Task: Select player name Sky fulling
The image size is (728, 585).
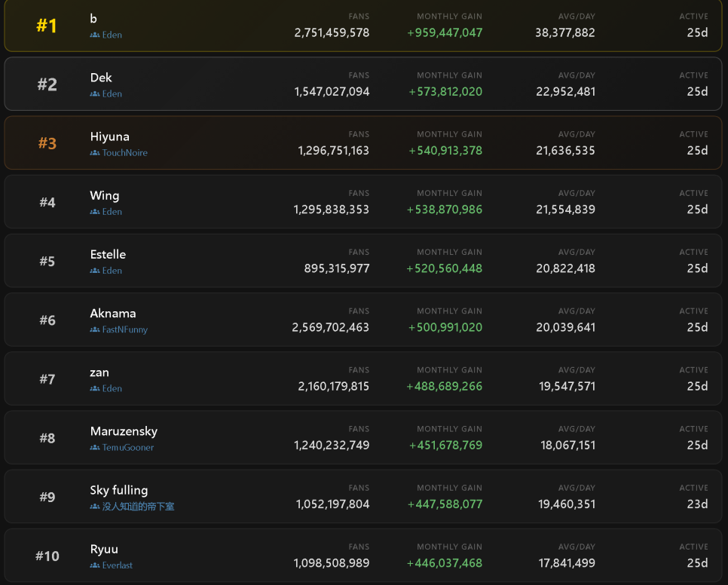Action: tap(119, 490)
